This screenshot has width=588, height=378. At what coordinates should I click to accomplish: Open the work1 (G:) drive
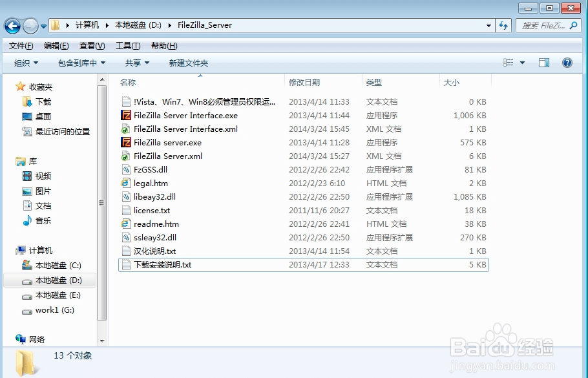[x=48, y=310]
